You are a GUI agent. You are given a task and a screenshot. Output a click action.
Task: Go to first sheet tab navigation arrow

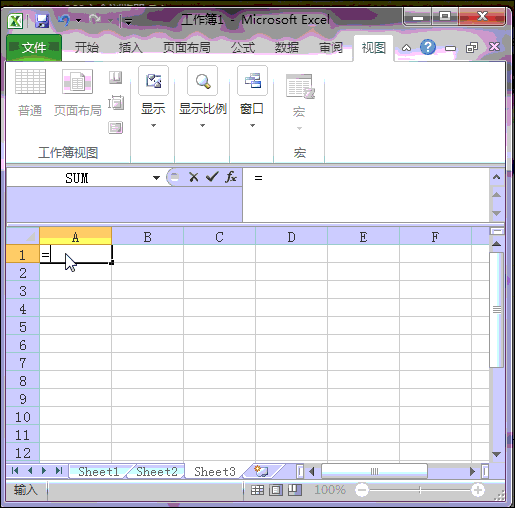point(15,470)
